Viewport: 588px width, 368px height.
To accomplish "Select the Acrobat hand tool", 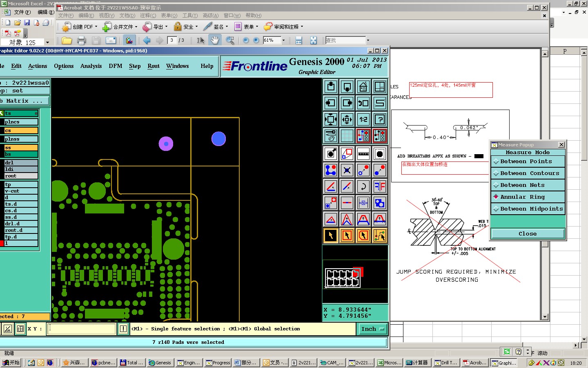I will 215,40.
